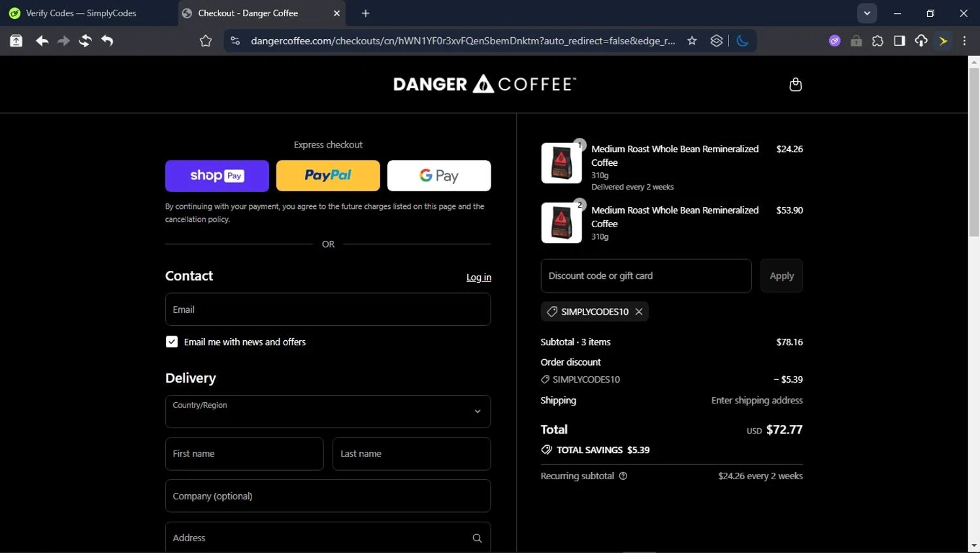This screenshot has width=980, height=553.
Task: Uncheck Email me with news and offers
Action: pos(172,341)
